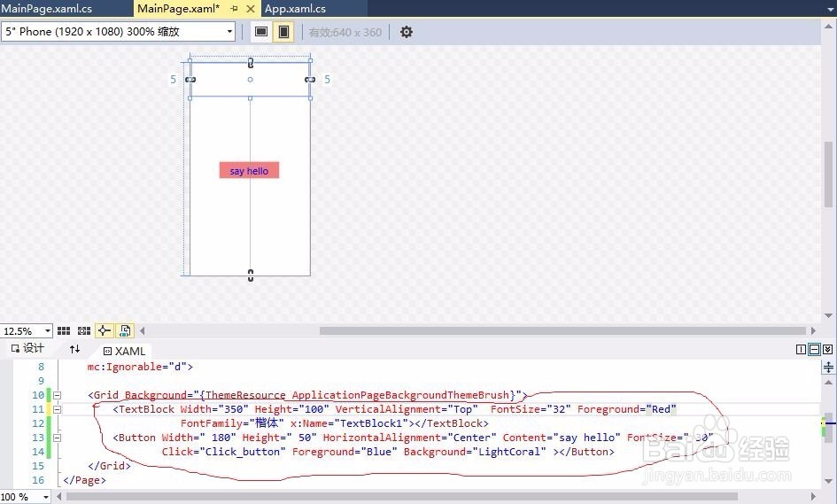Click x:Name="TextBlock1" on line 12
837x504 pixels.
[349, 423]
